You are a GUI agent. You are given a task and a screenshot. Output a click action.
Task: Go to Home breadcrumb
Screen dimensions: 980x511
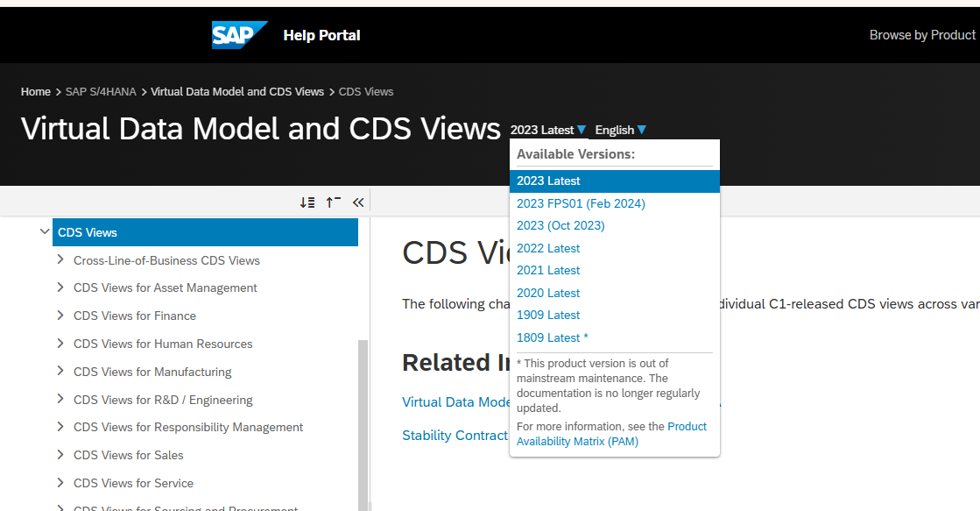(36, 92)
